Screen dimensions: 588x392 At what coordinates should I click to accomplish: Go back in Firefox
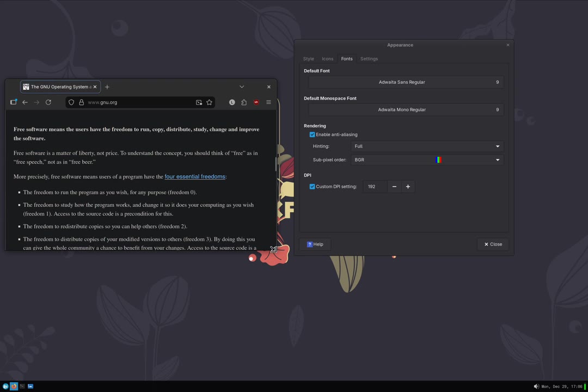(25, 102)
